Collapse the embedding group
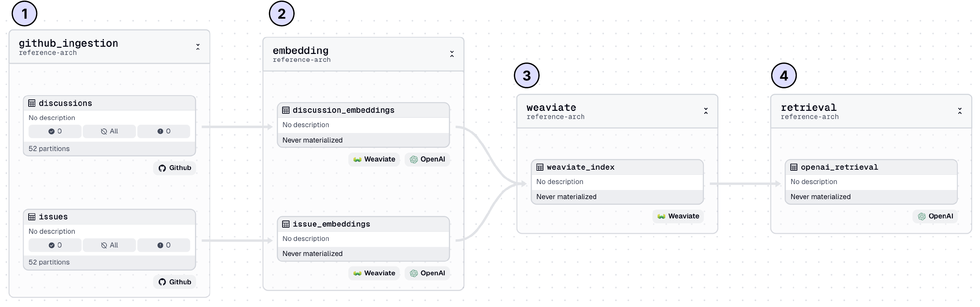This screenshot has height=307, width=980. pos(451,54)
